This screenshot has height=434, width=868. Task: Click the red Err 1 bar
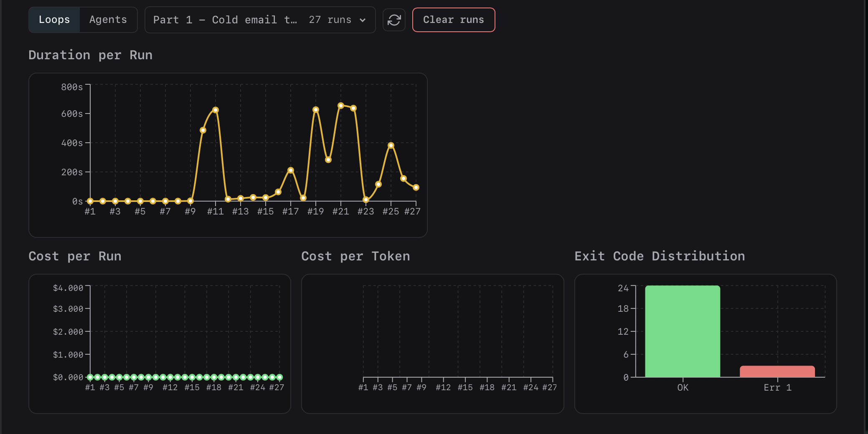[x=777, y=371]
